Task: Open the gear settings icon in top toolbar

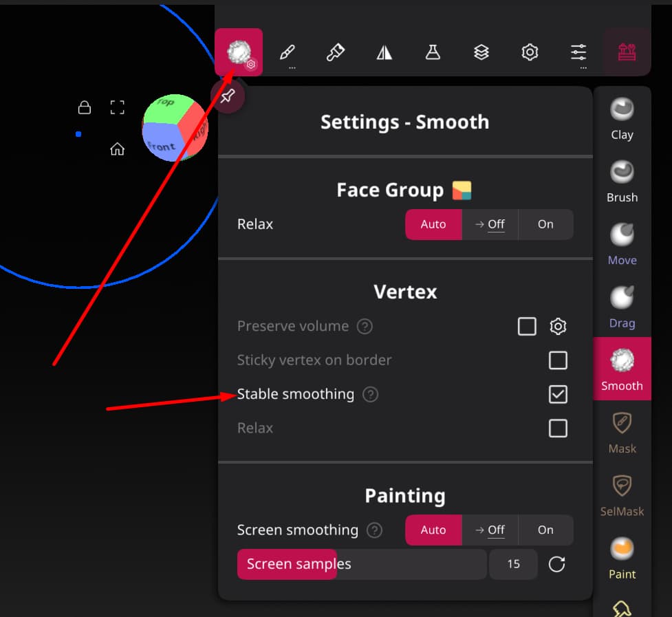Action: click(530, 52)
